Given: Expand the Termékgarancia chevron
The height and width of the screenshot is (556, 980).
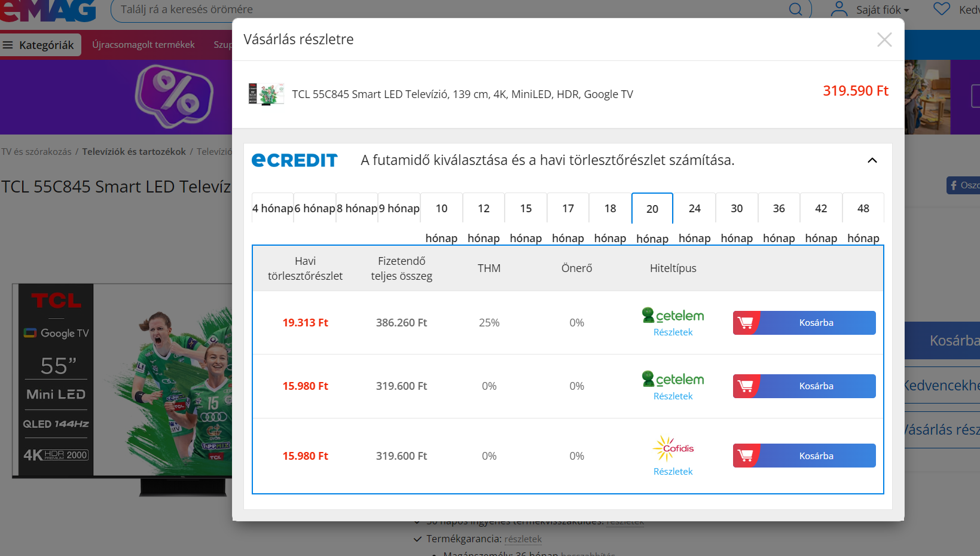Looking at the screenshot, I should [x=417, y=539].
